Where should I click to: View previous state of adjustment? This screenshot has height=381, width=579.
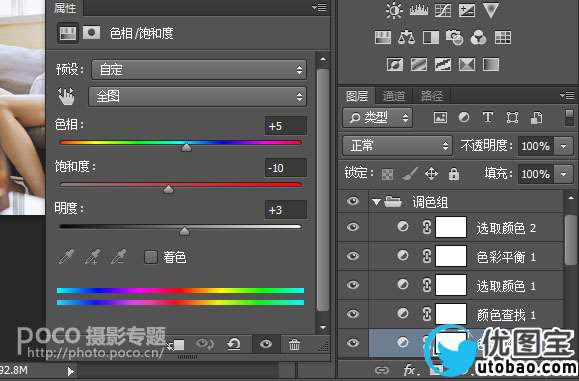click(205, 344)
